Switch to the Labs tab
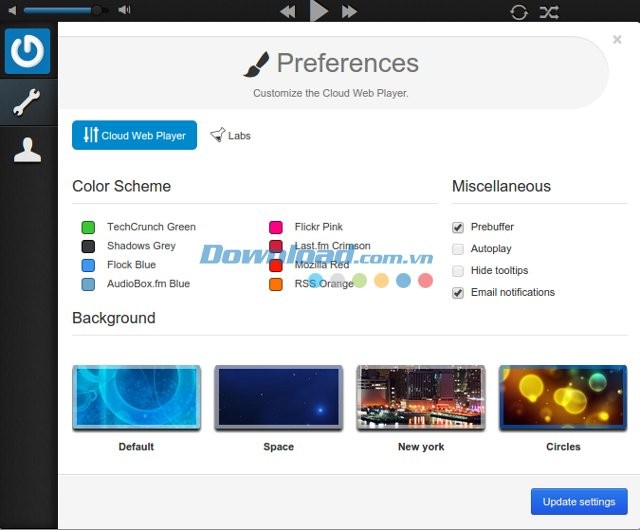The height and width of the screenshot is (530, 640). [231, 135]
